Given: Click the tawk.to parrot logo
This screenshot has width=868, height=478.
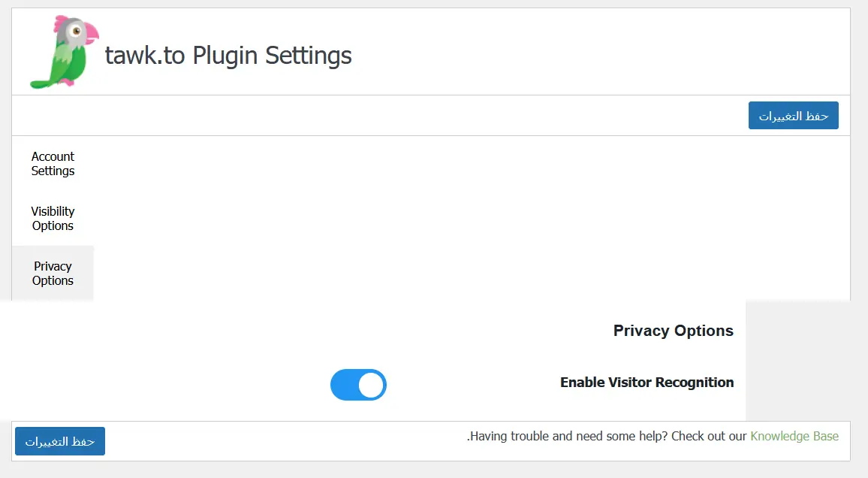Looking at the screenshot, I should point(64,53).
